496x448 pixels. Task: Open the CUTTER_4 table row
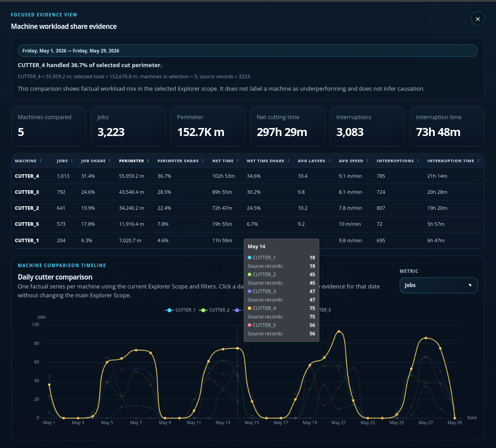pos(247,176)
